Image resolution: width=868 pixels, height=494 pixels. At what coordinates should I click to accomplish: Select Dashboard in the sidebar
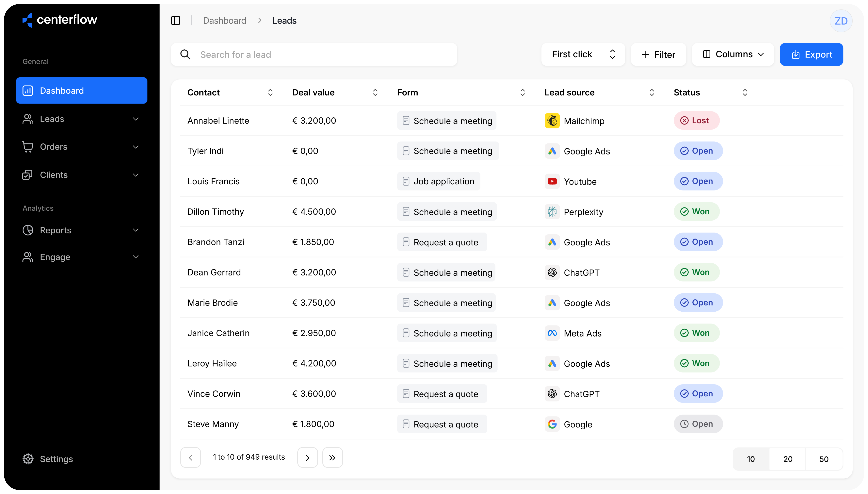81,91
